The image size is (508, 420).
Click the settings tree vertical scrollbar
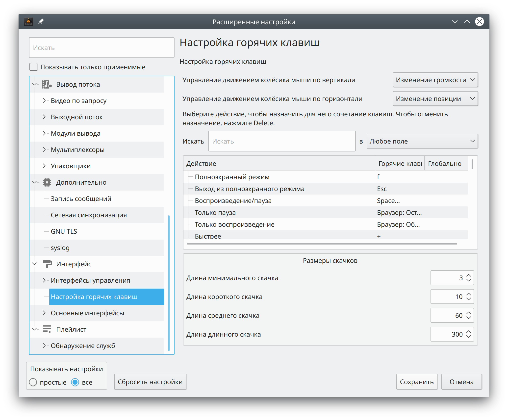point(169,283)
